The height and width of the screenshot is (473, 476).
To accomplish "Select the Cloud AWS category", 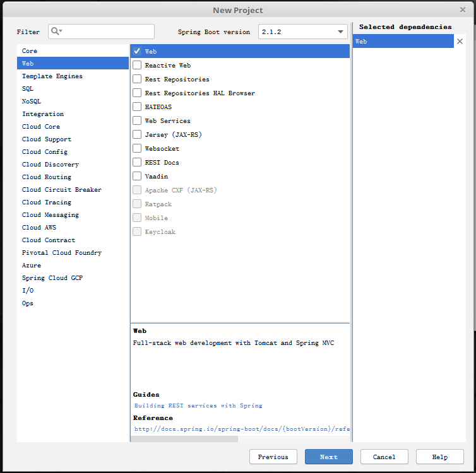I will [73, 227].
